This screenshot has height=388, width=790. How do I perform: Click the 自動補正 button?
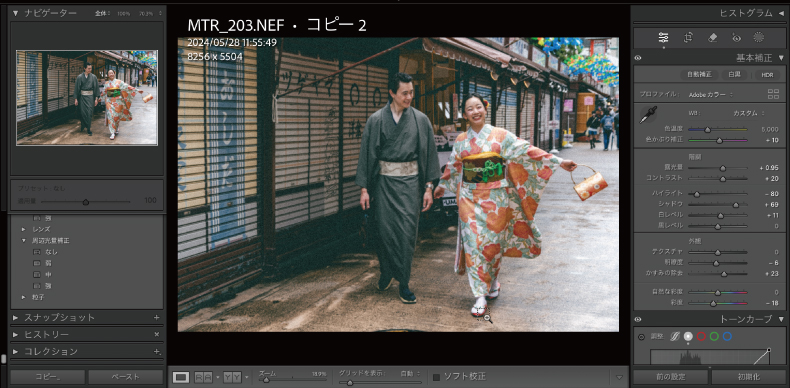point(699,75)
